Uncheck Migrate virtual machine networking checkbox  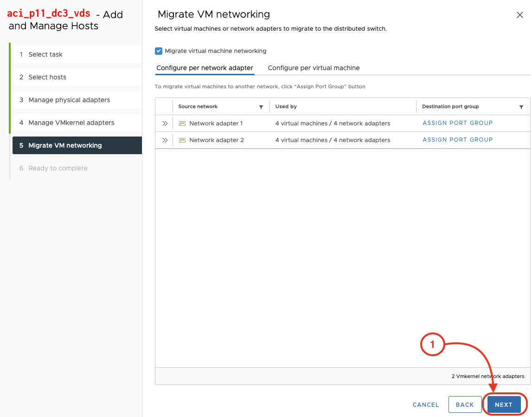tap(159, 51)
